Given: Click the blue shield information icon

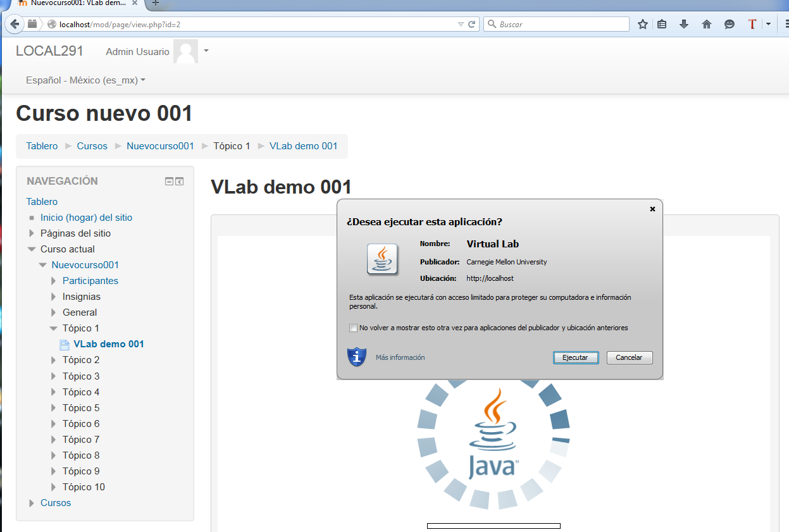Looking at the screenshot, I should pos(357,357).
